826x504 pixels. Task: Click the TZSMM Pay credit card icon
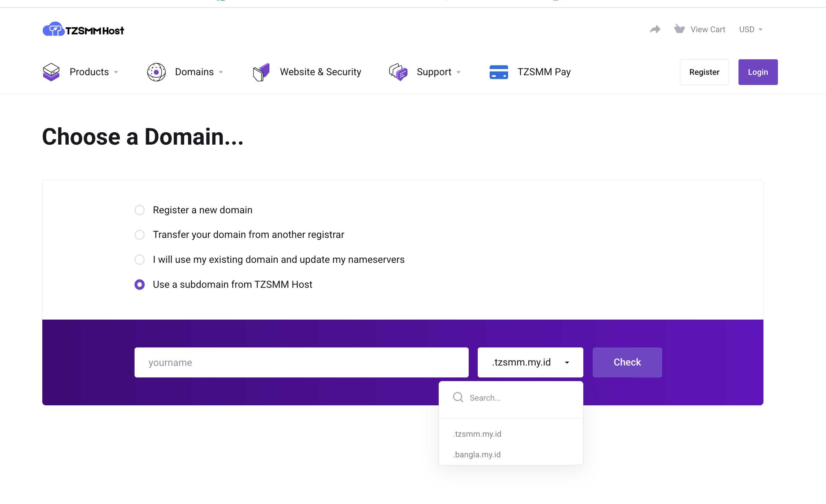tap(499, 72)
